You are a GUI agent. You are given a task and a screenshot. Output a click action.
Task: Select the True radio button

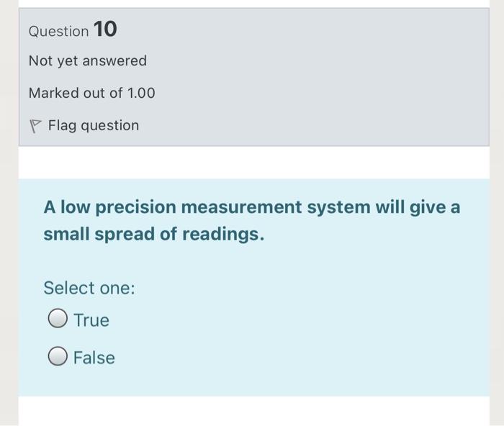pos(58,319)
